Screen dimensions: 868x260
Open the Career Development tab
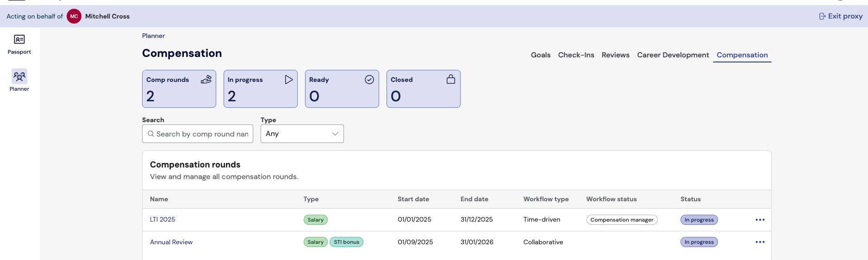click(x=673, y=55)
